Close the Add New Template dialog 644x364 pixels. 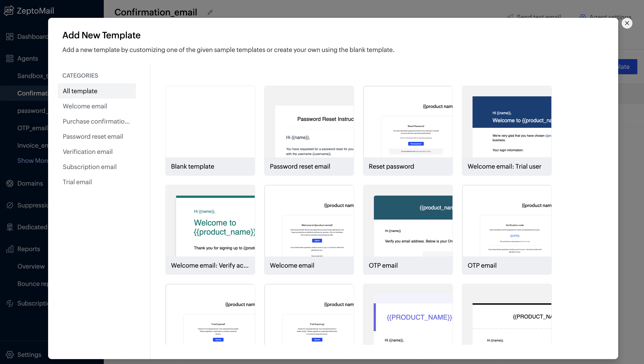(x=627, y=23)
